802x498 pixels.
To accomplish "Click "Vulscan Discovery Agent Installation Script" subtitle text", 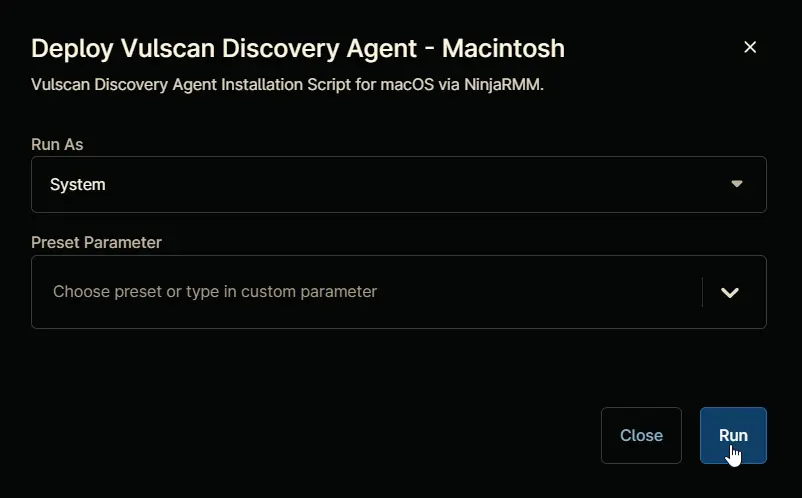I will (191, 84).
